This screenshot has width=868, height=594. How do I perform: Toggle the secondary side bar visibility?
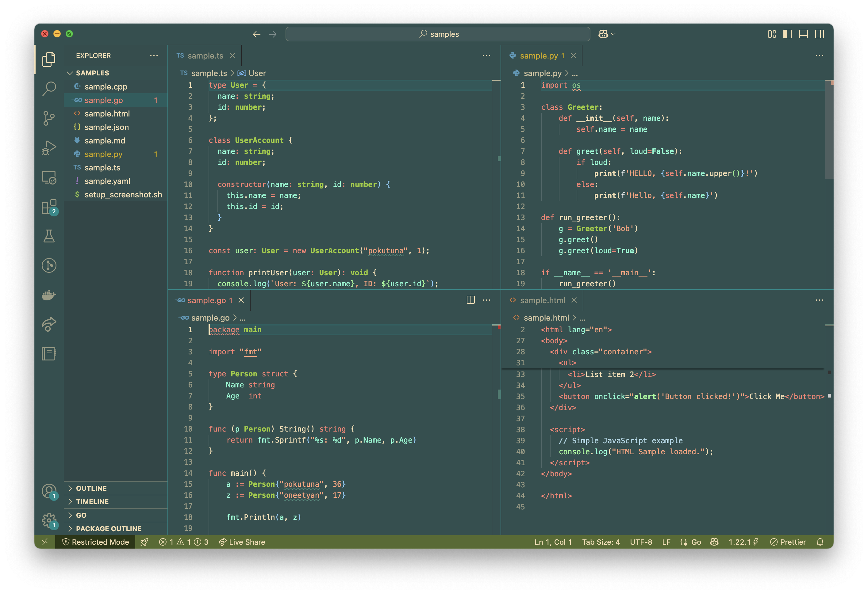[820, 34]
